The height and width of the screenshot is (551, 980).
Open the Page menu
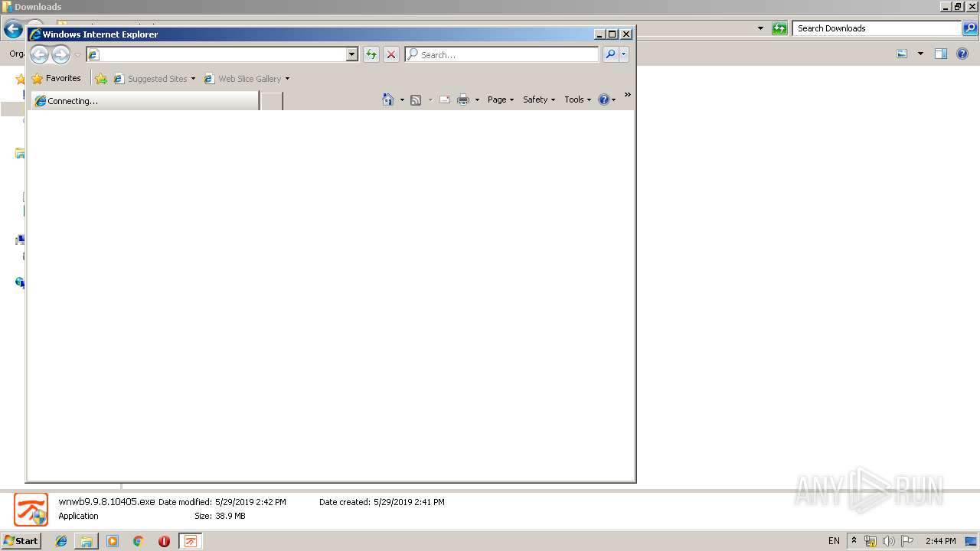(x=501, y=99)
